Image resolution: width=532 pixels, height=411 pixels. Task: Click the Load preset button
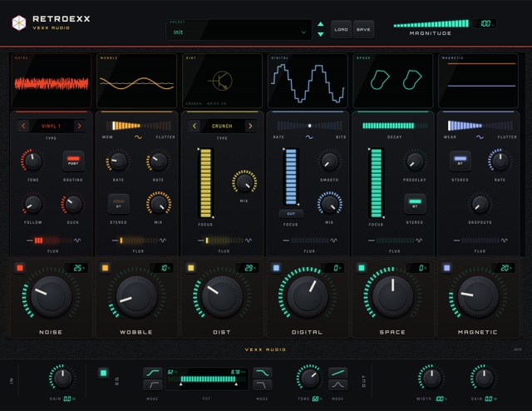[x=341, y=30]
